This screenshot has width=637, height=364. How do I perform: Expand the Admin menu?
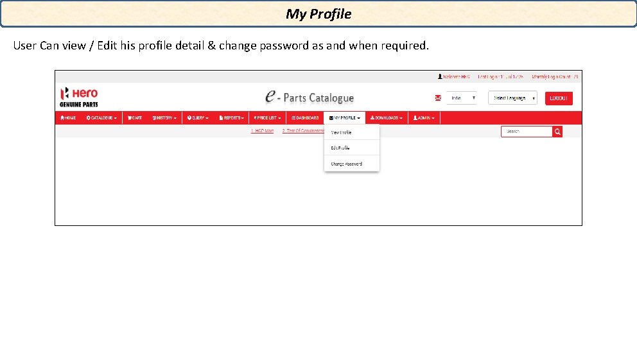pos(424,118)
